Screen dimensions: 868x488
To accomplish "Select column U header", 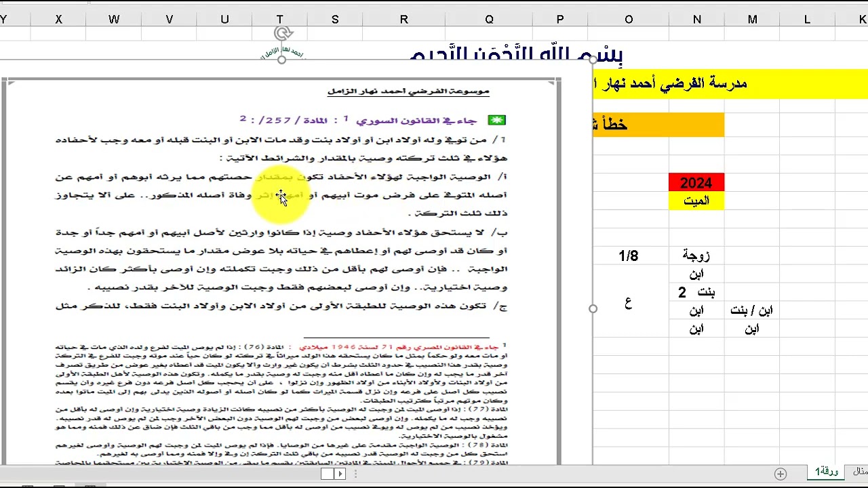I will [224, 20].
